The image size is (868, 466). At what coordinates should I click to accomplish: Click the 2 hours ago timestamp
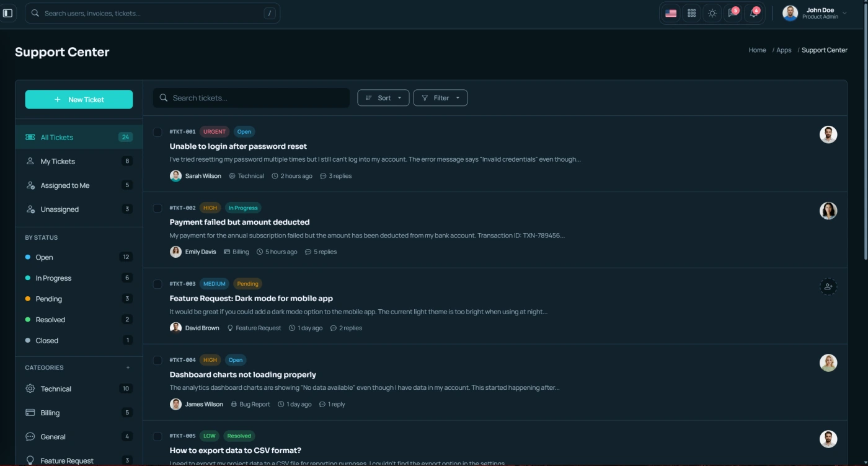296,176
